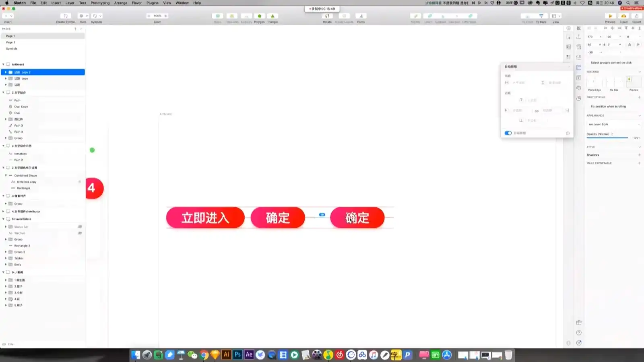The image size is (644, 362).
Task: Add a shadow using the Shadows plus button
Action: tap(640, 155)
